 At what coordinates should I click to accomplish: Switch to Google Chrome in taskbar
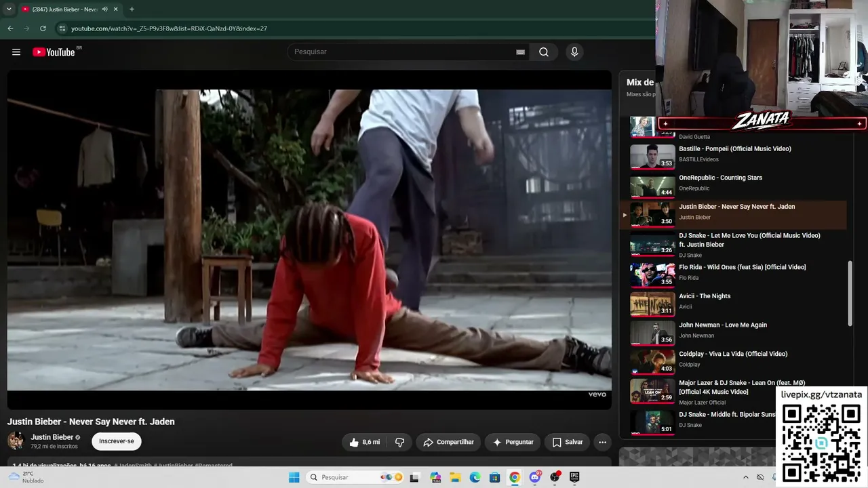515,477
